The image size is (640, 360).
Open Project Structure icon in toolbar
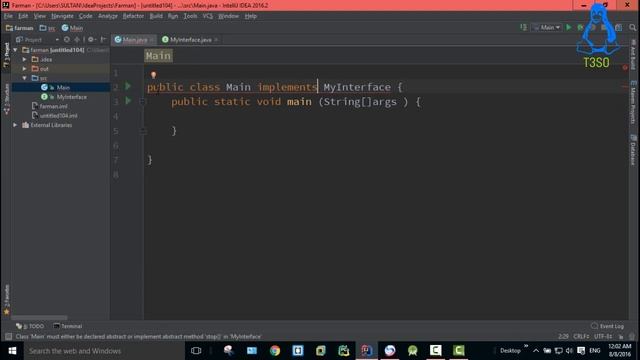tap(619, 27)
